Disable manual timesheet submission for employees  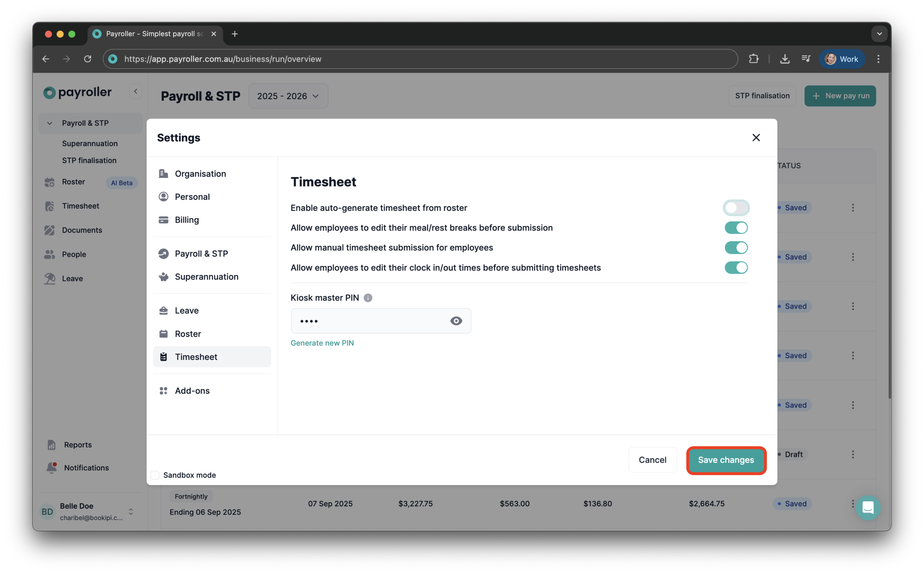(x=736, y=247)
